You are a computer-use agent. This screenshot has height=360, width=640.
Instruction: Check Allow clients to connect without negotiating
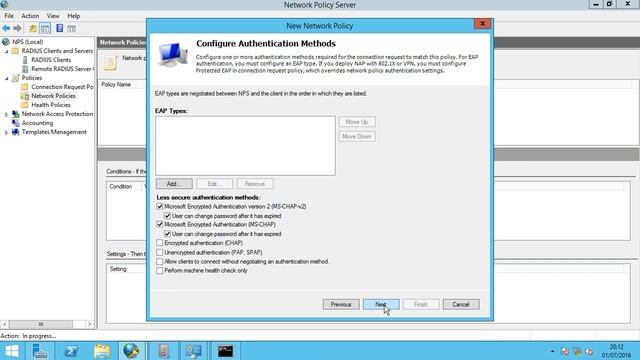[160, 261]
